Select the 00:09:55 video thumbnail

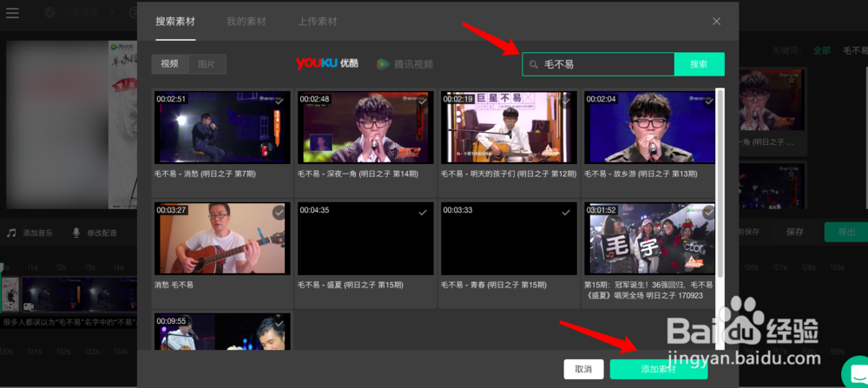coord(222,332)
